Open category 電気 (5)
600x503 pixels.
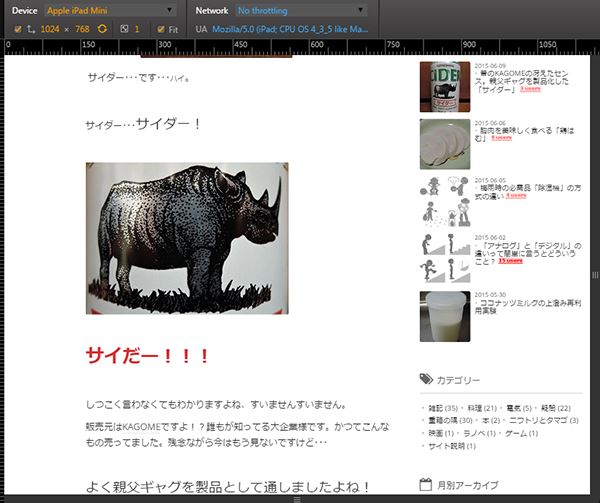519,408
